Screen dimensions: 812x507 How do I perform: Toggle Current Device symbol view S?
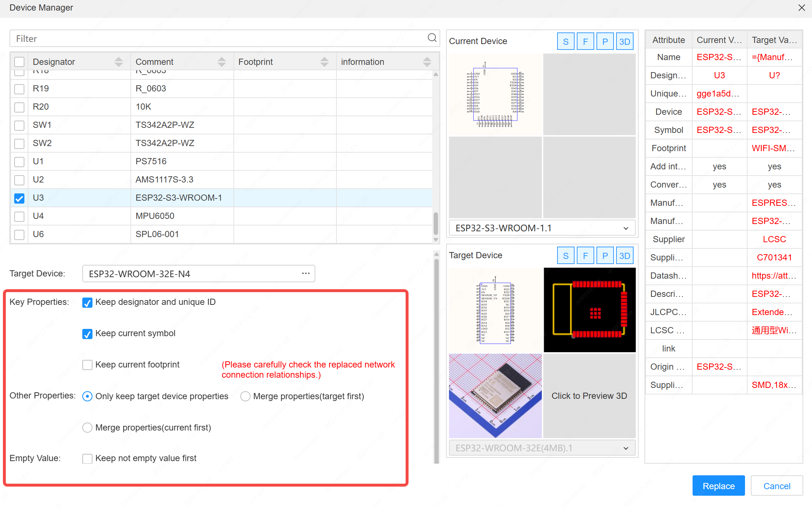tap(565, 42)
